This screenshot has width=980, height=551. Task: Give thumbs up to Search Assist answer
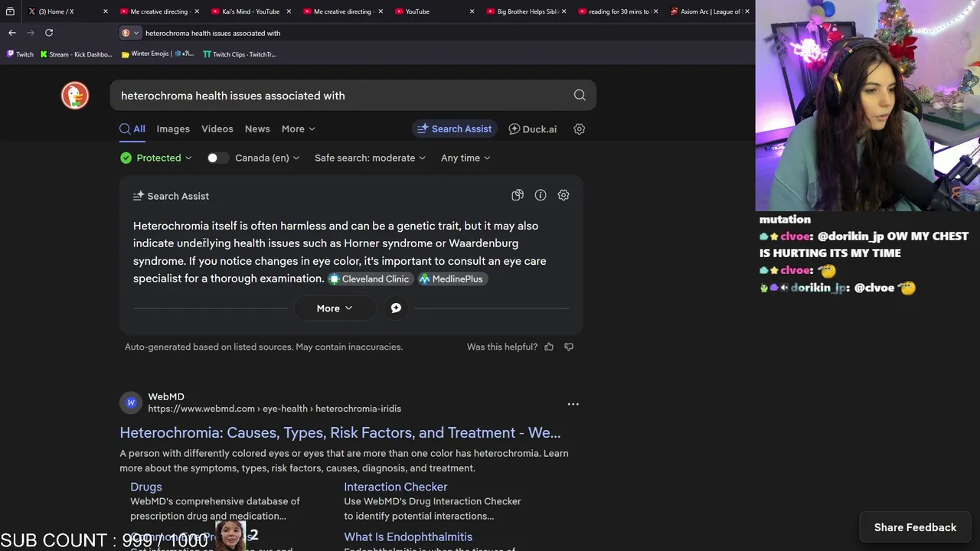point(549,347)
